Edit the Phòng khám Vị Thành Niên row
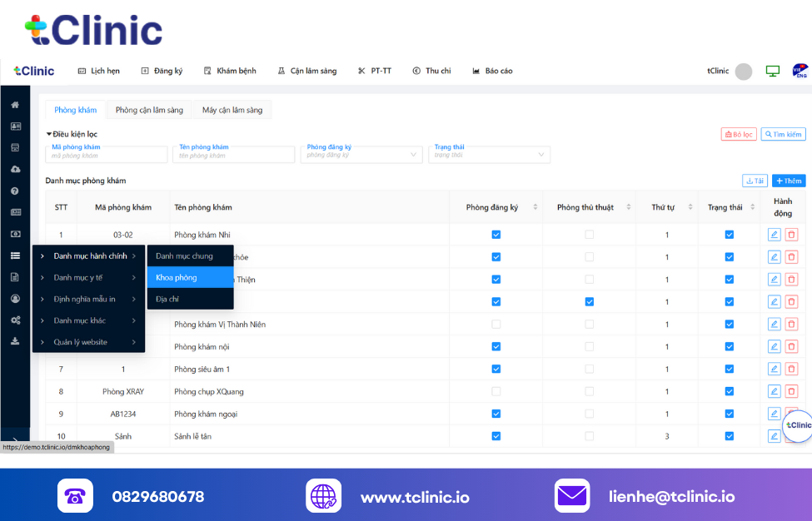The image size is (812, 521). tap(774, 325)
